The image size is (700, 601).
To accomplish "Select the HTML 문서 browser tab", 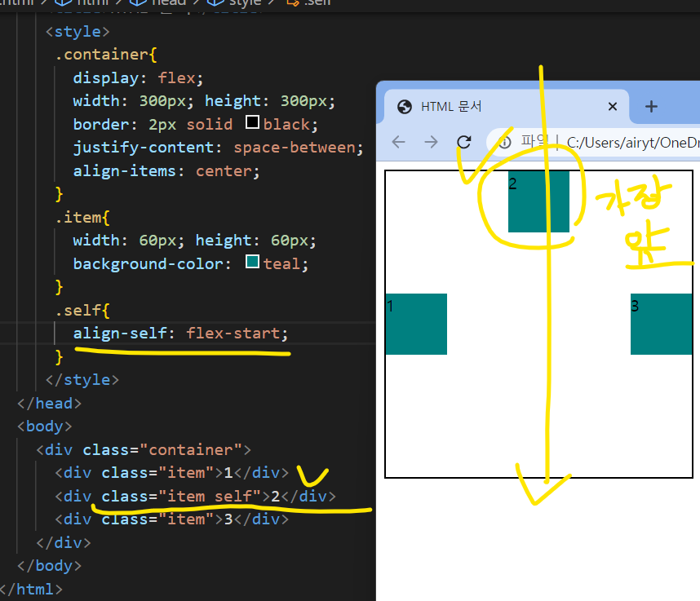I will (507, 107).
